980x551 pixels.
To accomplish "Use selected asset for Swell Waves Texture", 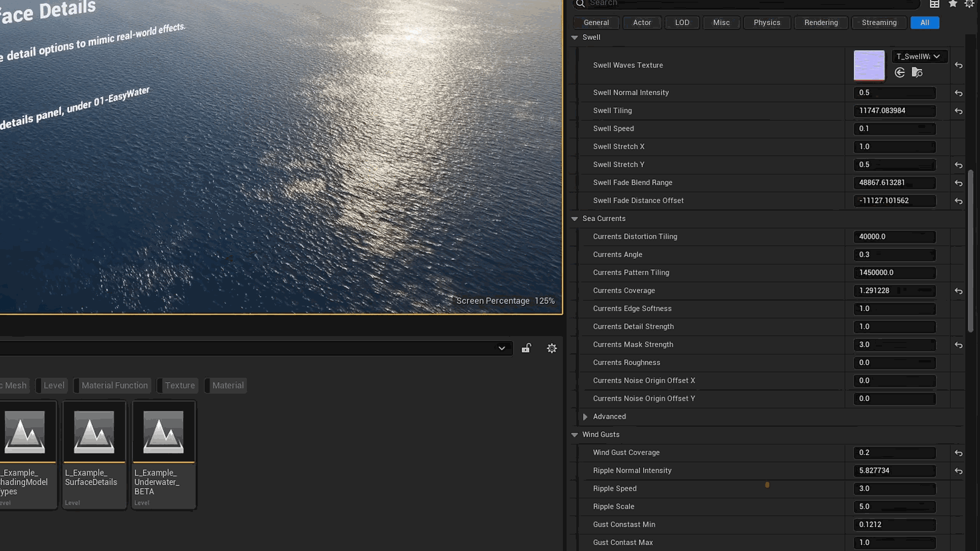I will [x=900, y=73].
